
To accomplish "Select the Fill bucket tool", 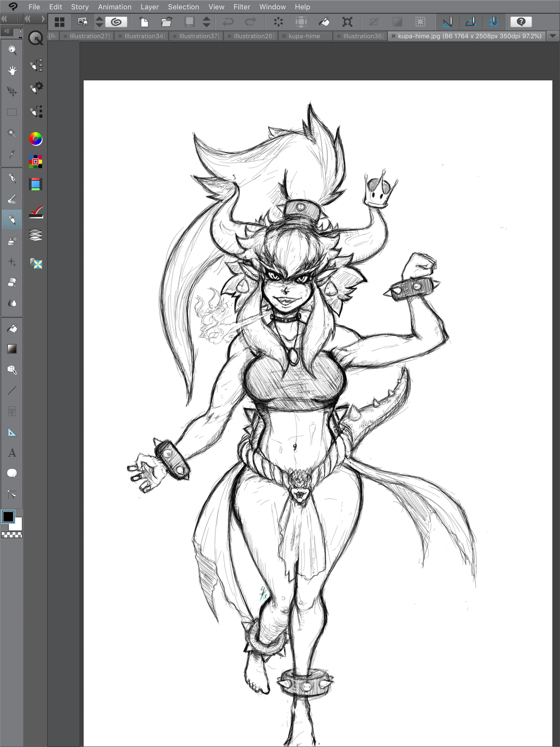I will [x=12, y=328].
